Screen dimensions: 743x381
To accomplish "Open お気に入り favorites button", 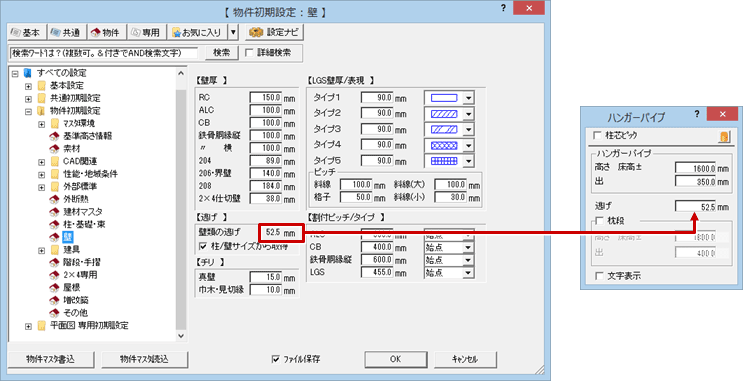I will click(x=198, y=33).
